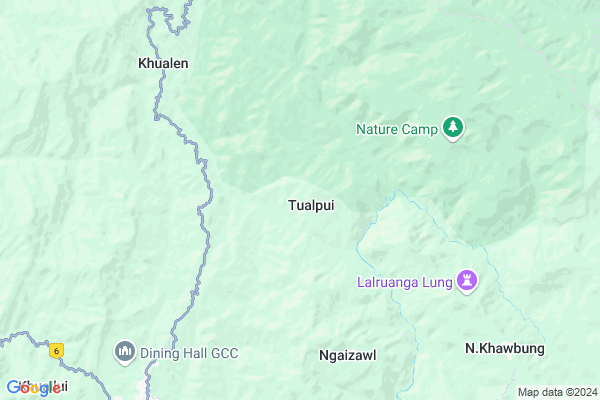Click the road loop at the top above Khualen
The height and width of the screenshot is (400, 600).
coord(168,19)
